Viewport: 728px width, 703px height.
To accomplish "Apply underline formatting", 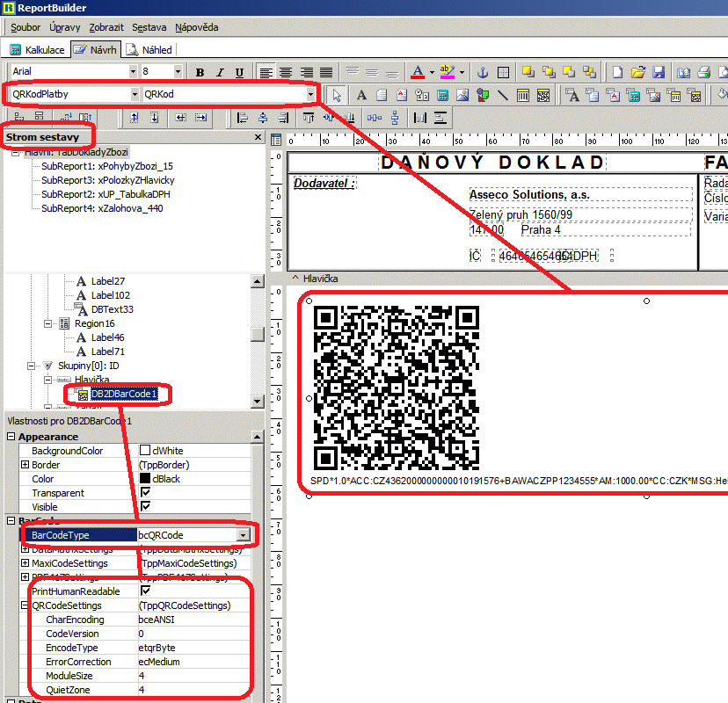I will click(x=239, y=72).
